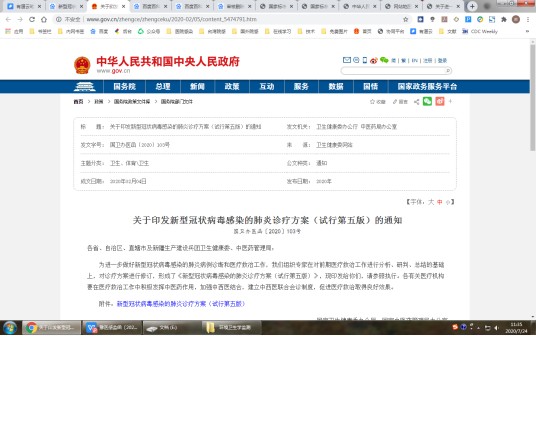536x421 pixels.
Task: Set font size to 大
Action: (x=431, y=202)
